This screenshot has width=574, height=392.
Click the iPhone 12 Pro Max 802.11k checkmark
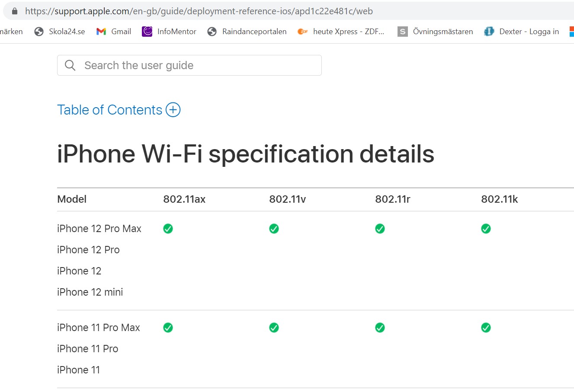(486, 229)
